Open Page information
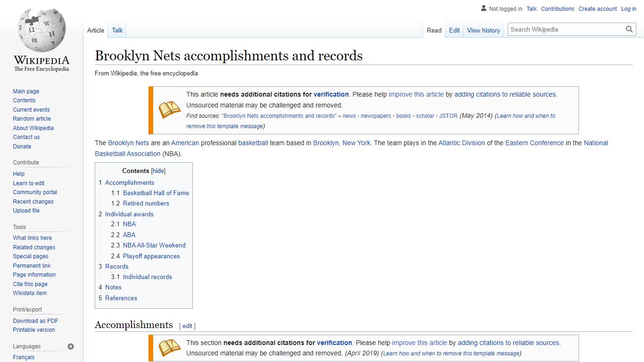This screenshot has height=362, width=644. pos(34,275)
